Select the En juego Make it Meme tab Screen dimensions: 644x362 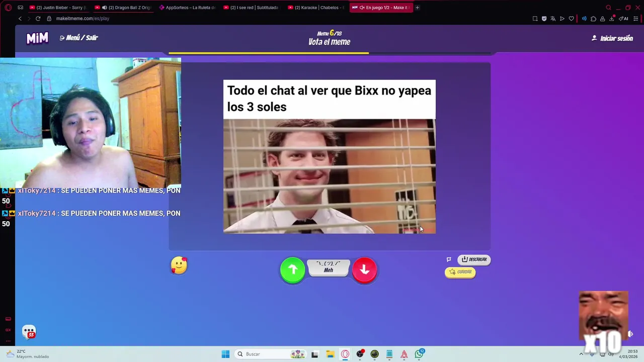coord(381,8)
